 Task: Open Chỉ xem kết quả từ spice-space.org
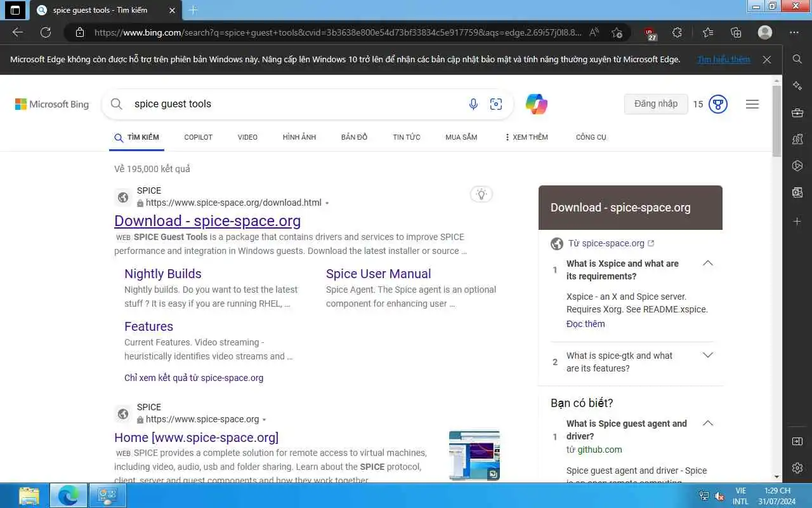pyautogui.click(x=193, y=378)
